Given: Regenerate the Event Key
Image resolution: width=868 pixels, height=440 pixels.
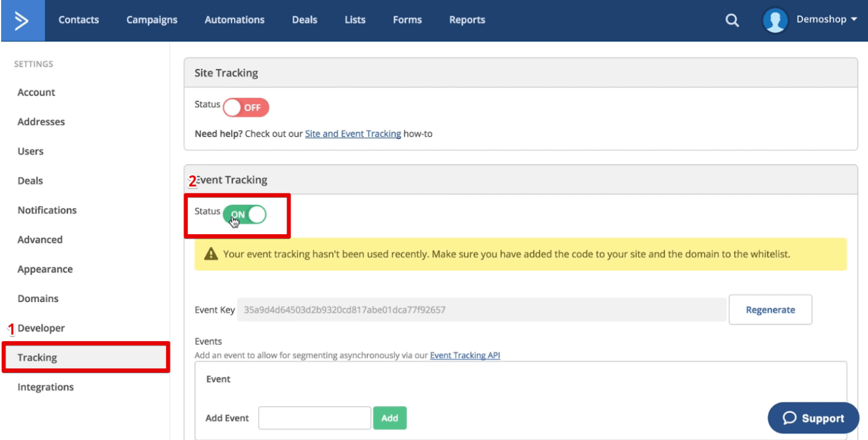Looking at the screenshot, I should click(x=770, y=309).
